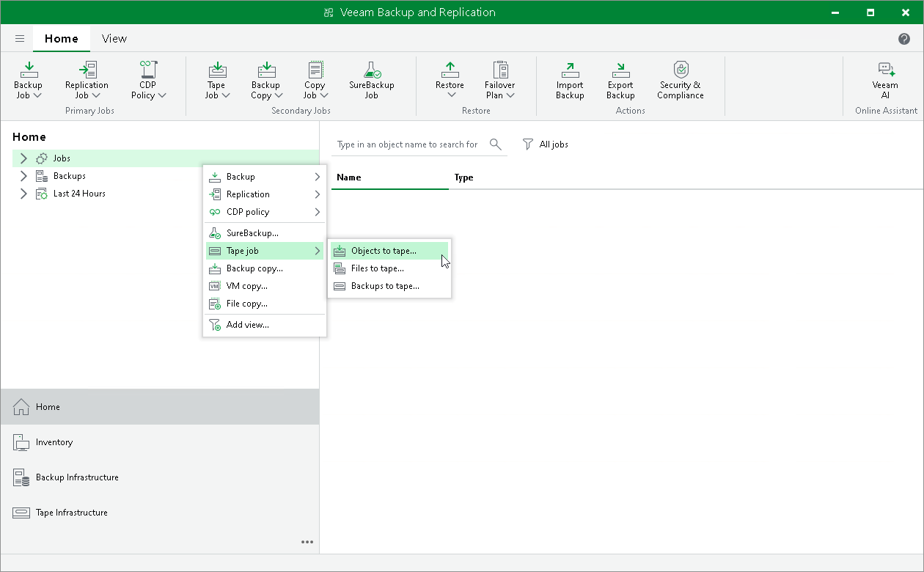This screenshot has width=924, height=572.
Task: Expand the Jobs tree node
Action: tap(23, 158)
